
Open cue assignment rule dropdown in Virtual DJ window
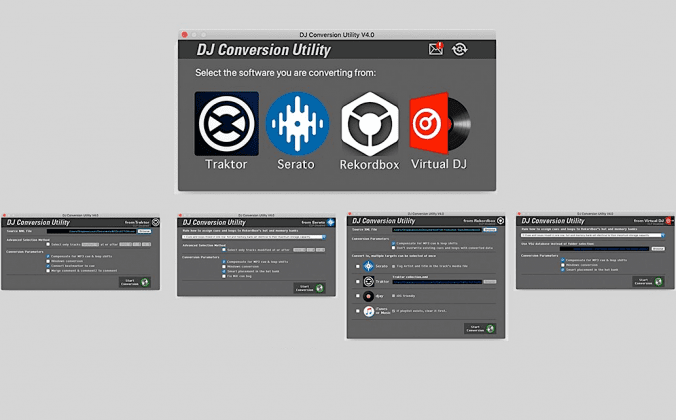593,235
